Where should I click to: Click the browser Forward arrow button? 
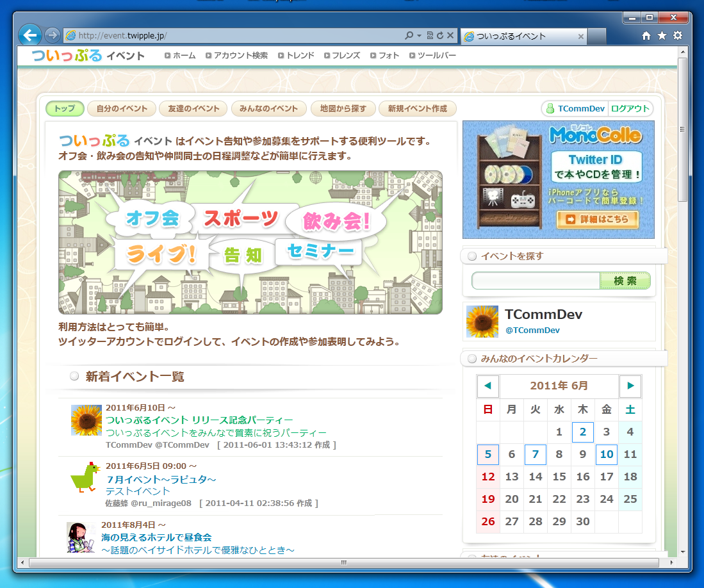pos(52,35)
